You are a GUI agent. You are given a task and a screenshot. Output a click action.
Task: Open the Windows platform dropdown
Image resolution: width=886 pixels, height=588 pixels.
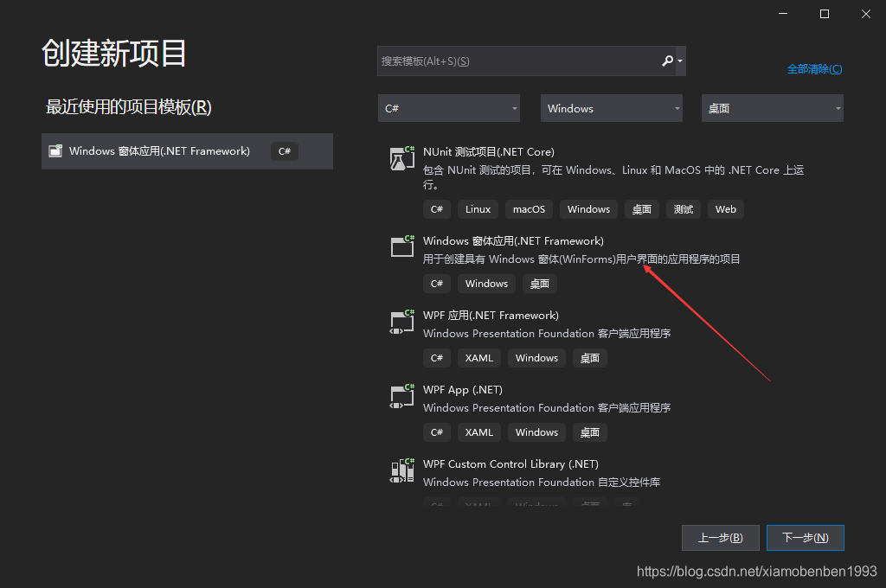[611, 107]
